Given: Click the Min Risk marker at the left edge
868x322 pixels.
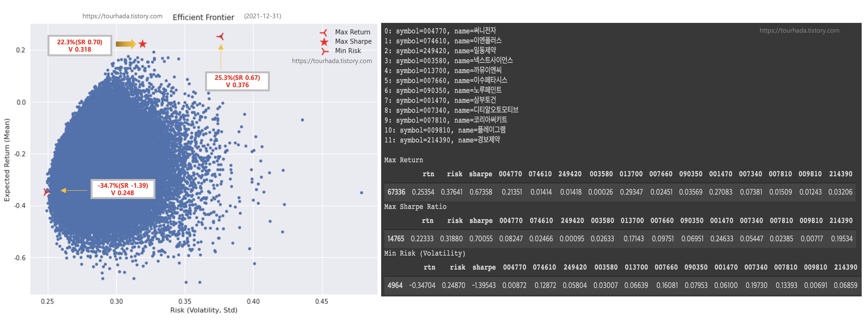Looking at the screenshot, I should 47,192.
